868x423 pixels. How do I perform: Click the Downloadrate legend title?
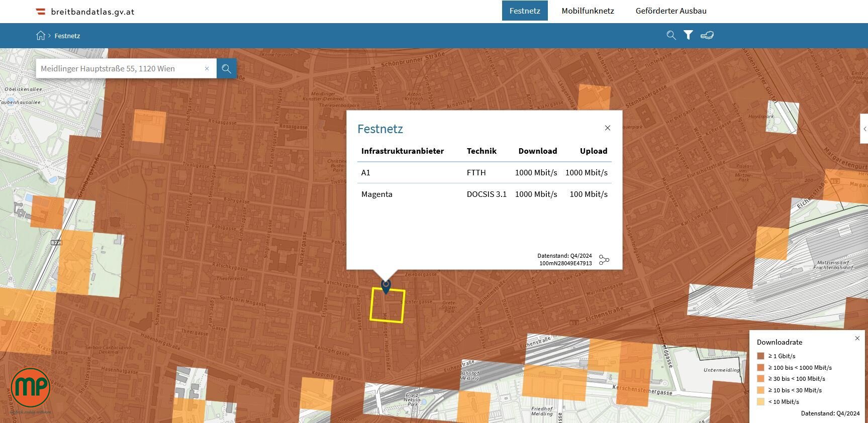coord(780,342)
